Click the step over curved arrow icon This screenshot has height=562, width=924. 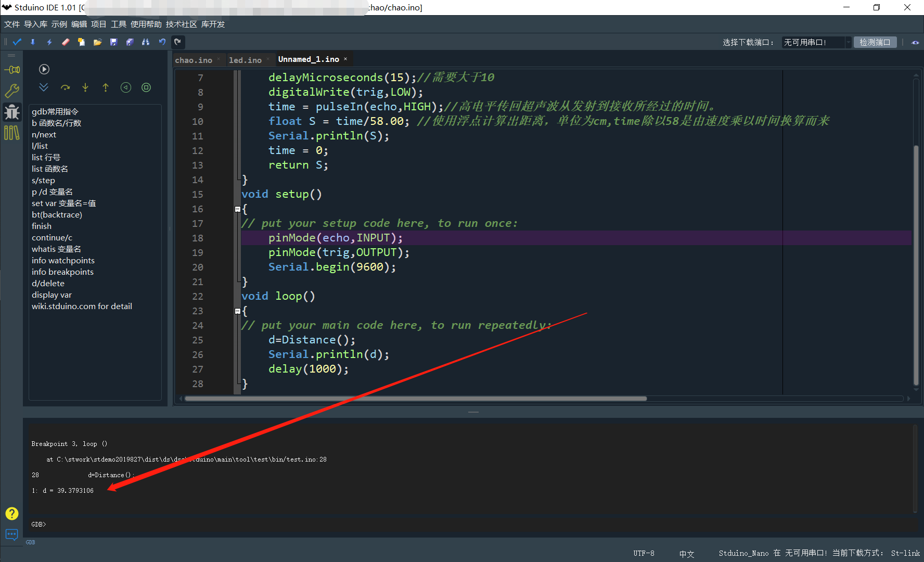click(x=65, y=87)
